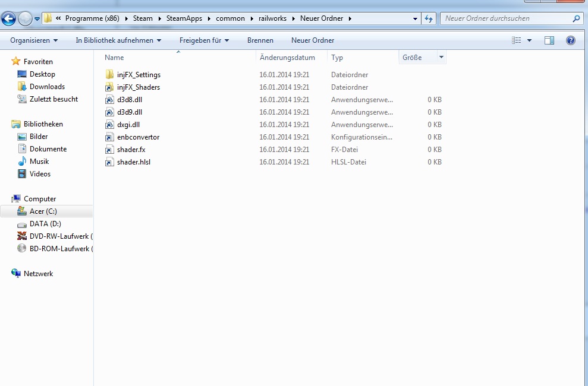This screenshot has height=386, width=588.
Task: Select the d3d9.dll file icon
Action: 109,112
